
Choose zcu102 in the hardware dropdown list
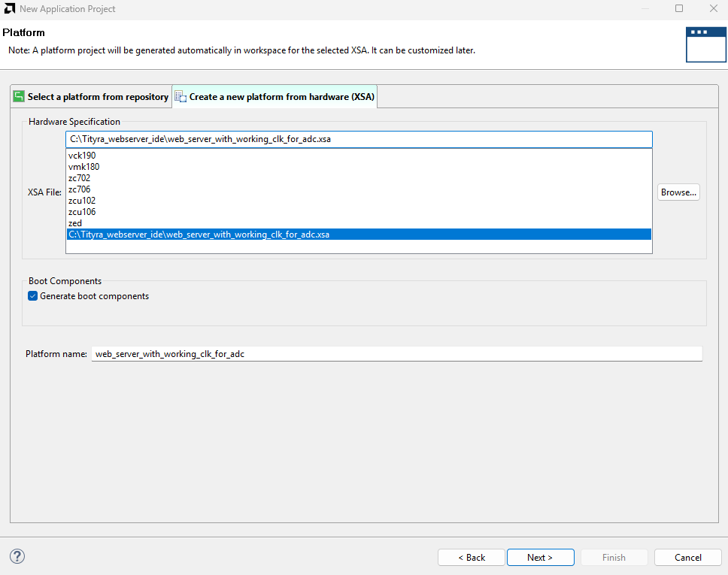click(x=82, y=201)
